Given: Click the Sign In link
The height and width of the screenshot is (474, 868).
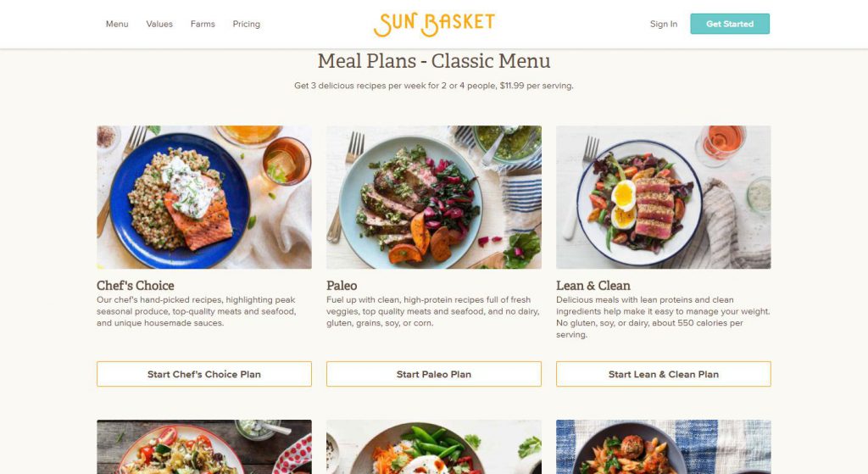Looking at the screenshot, I should (664, 24).
